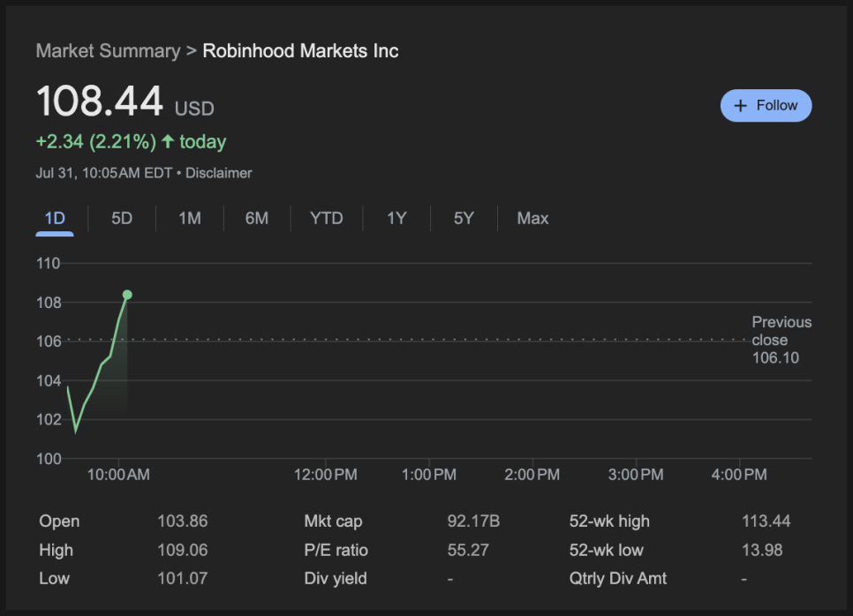Click the Div yield label
The width and height of the screenshot is (853, 616).
coord(336,578)
